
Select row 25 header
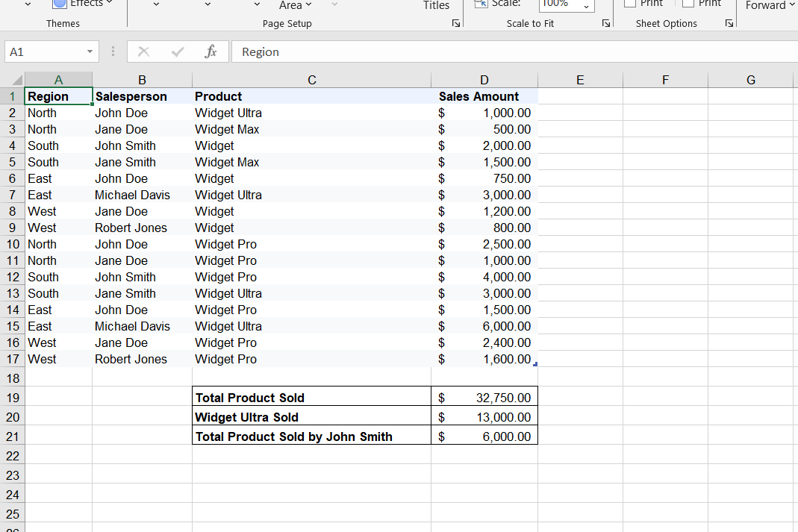[x=12, y=513]
